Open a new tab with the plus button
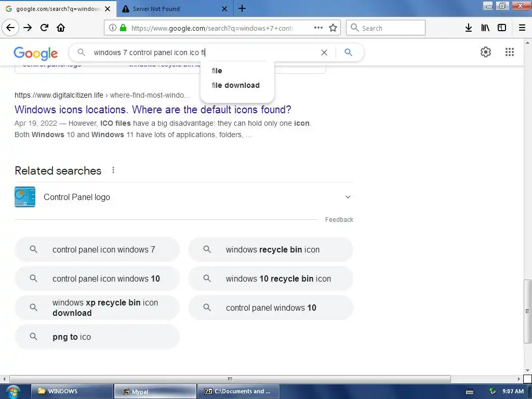This screenshot has width=532, height=399. pos(242,8)
